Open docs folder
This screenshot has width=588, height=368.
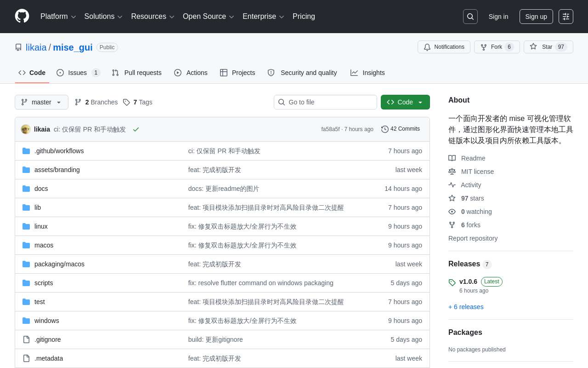click(x=41, y=189)
